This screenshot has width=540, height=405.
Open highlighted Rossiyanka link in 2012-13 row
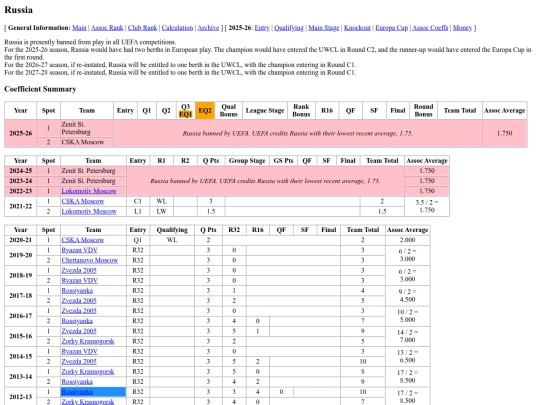click(77, 392)
